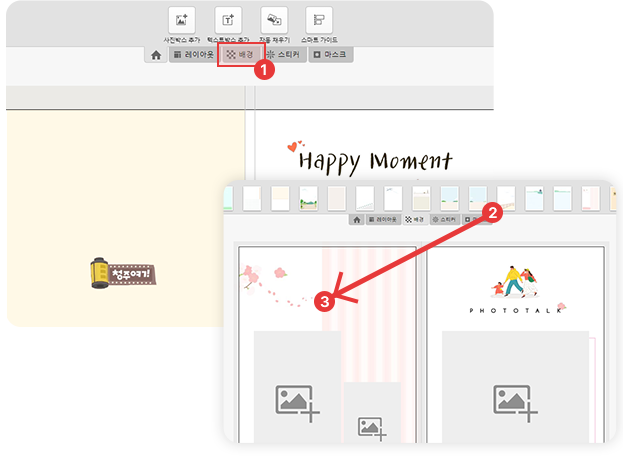Click the 청춘여기 film roll sticker

click(126, 273)
